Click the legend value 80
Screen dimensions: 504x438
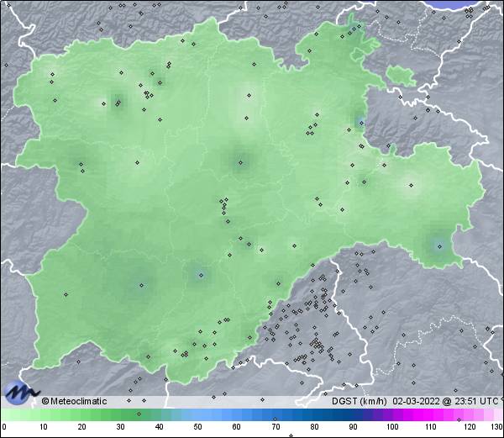point(314,427)
